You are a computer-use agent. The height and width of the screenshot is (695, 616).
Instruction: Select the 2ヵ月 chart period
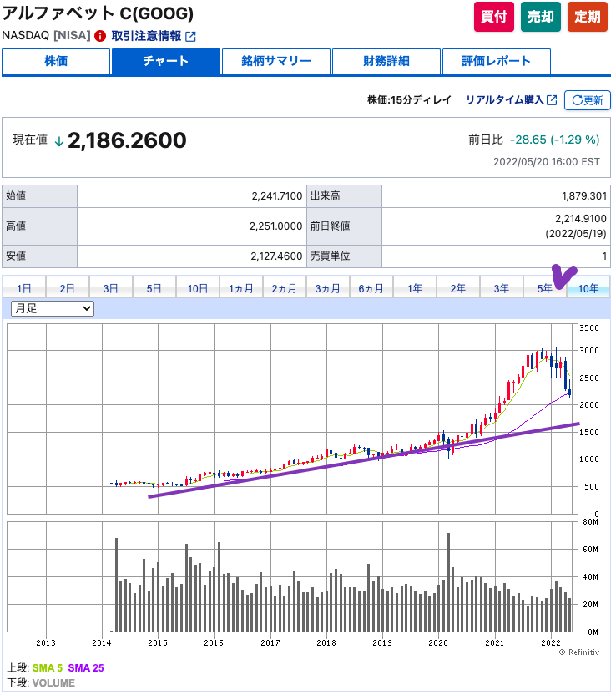click(x=285, y=288)
